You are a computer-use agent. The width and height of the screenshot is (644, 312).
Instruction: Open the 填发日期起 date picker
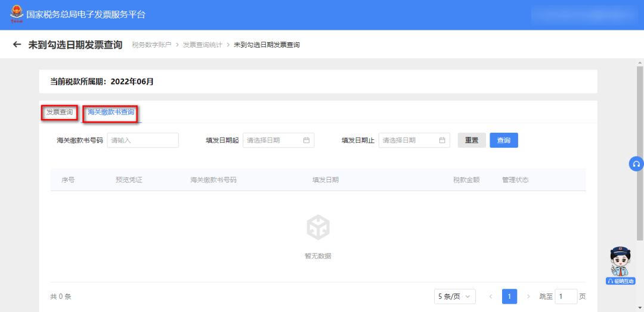[x=278, y=140]
